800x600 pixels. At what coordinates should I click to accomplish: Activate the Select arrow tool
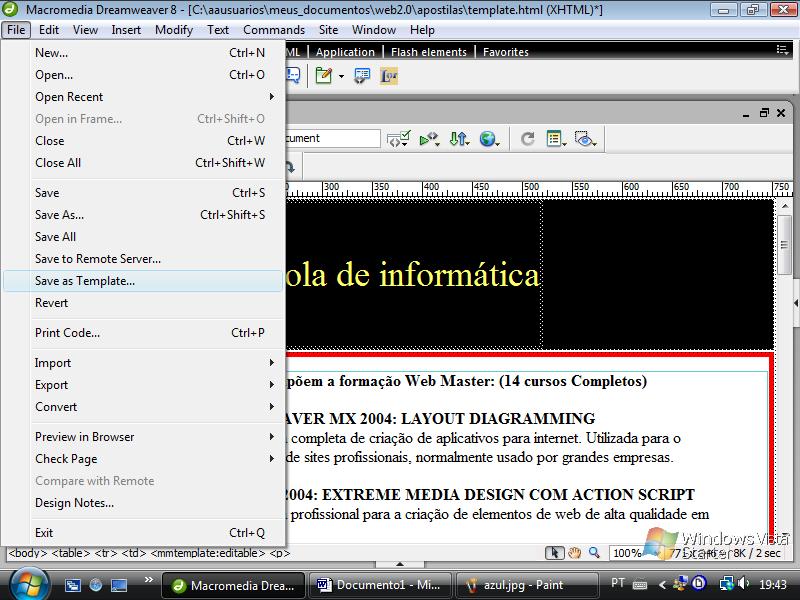[555, 553]
